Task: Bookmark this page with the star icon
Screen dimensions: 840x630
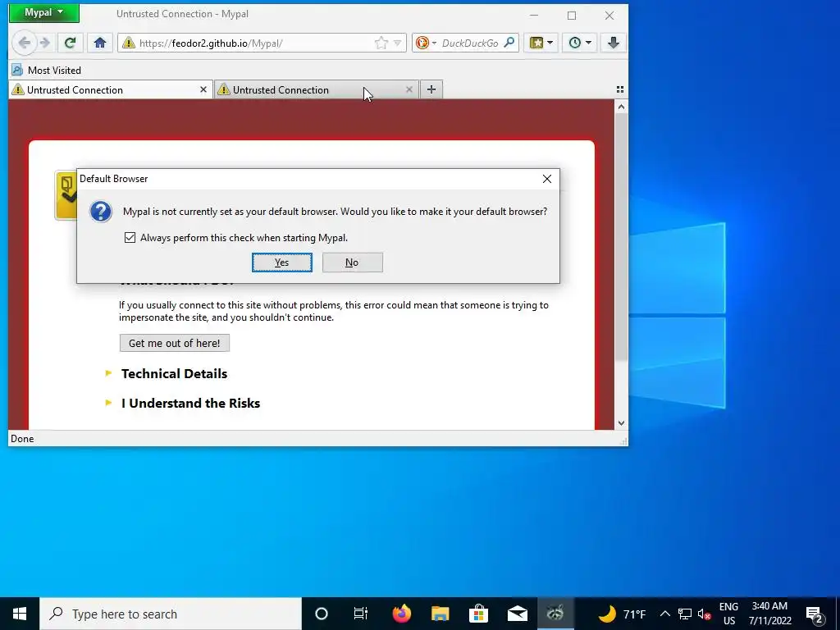Action: [x=381, y=43]
